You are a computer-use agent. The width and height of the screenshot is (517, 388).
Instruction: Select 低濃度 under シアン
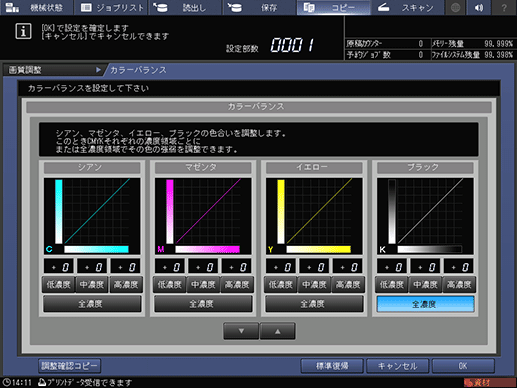point(59,285)
